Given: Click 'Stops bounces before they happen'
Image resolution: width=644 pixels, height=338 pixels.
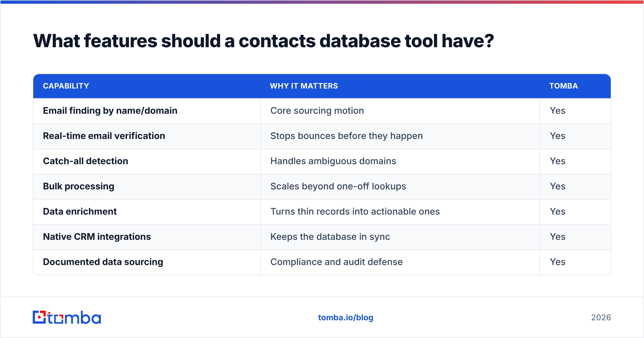Looking at the screenshot, I should click(x=346, y=136).
